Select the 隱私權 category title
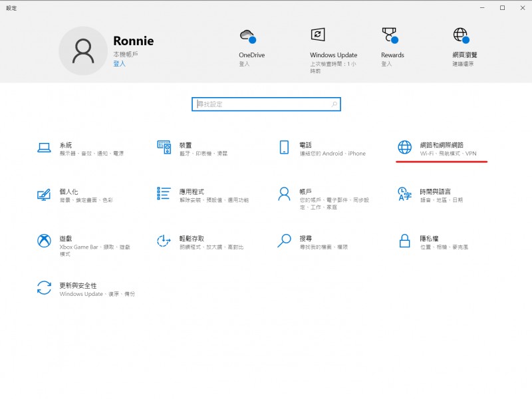This screenshot has height=399, width=532. 429,239
